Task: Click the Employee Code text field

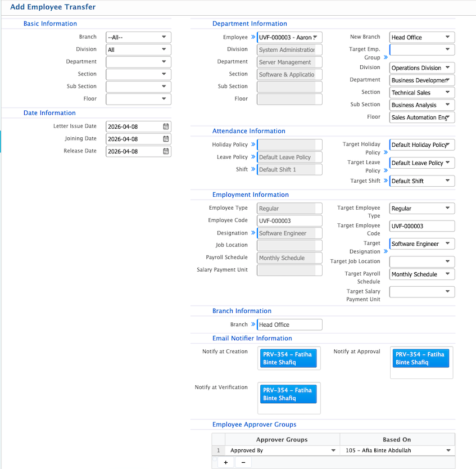Action: coord(289,221)
